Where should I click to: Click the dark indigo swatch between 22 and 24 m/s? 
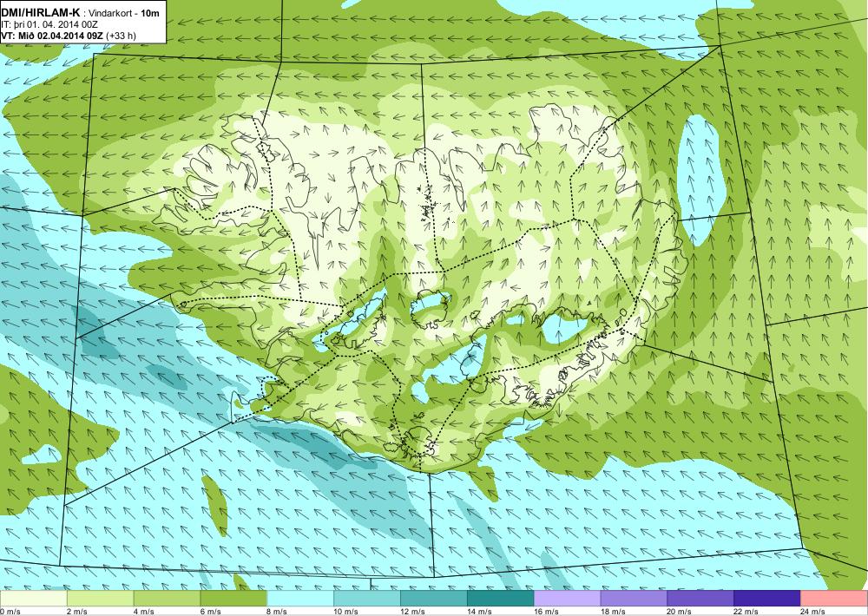(x=767, y=599)
